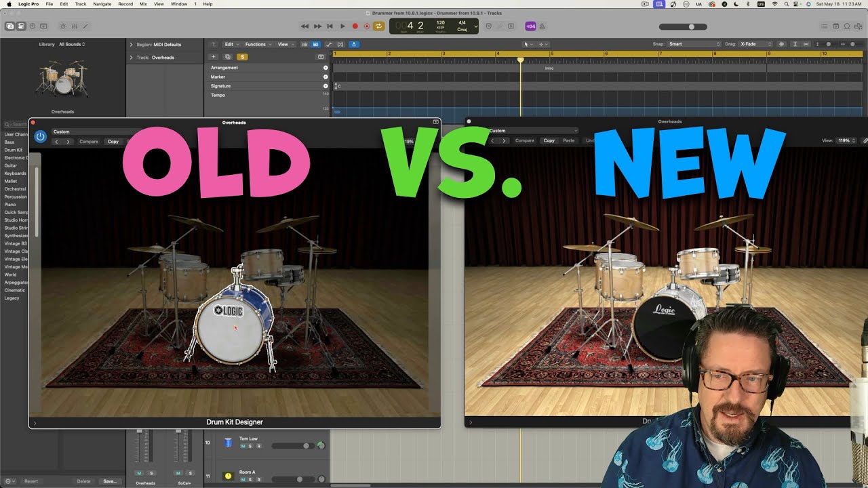Screen dimensions: 868x488
Task: Open the Loop Browser button
Action: click(847, 26)
